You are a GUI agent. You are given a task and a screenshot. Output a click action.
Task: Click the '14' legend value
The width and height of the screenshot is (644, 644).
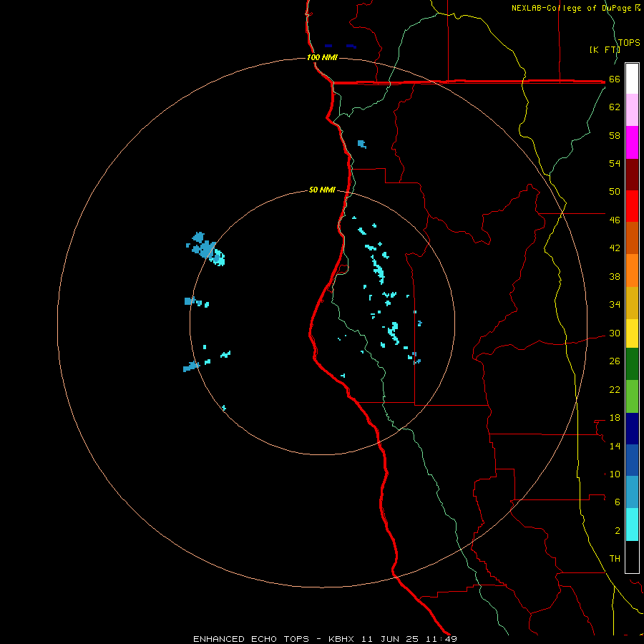[x=615, y=446]
